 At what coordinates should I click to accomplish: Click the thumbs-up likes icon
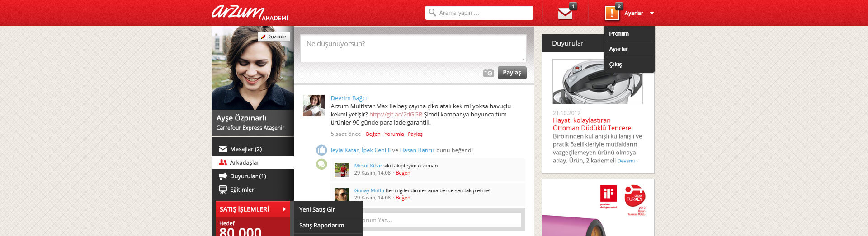(321, 150)
